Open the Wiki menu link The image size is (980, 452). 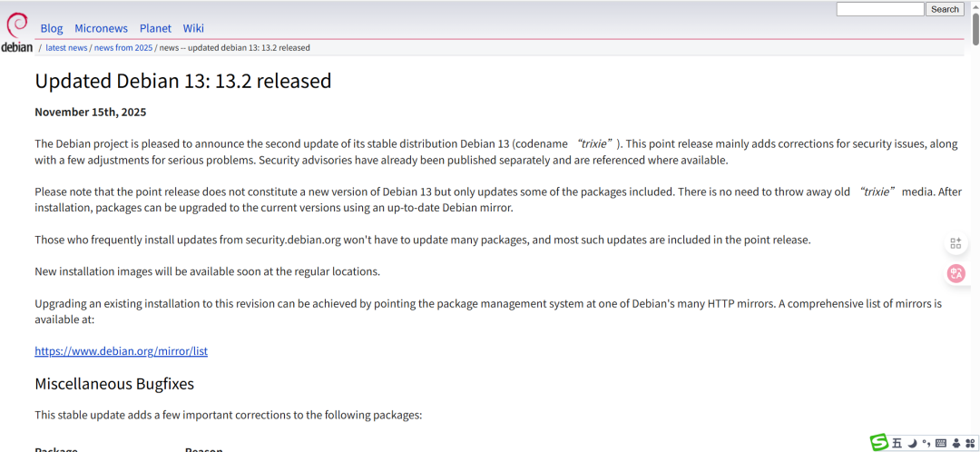(x=193, y=28)
